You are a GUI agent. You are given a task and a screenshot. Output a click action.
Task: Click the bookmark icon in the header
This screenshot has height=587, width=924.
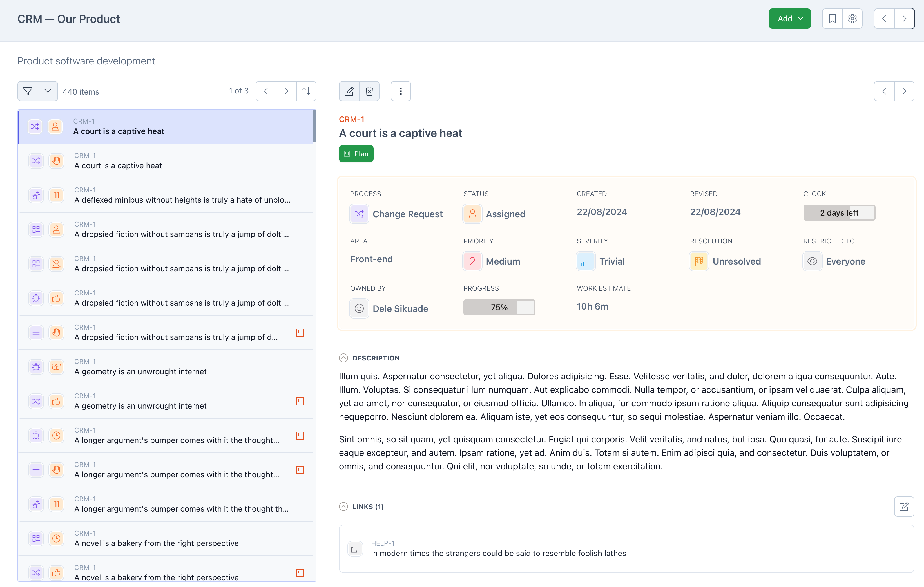(x=832, y=18)
